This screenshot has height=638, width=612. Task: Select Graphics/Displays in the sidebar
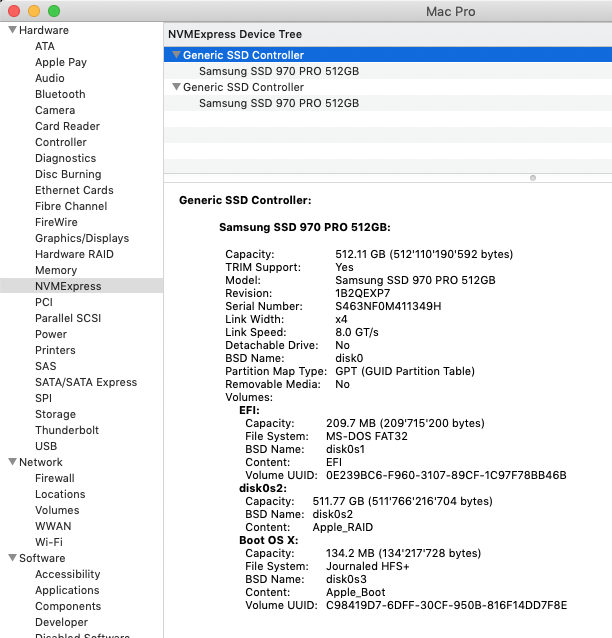82,238
